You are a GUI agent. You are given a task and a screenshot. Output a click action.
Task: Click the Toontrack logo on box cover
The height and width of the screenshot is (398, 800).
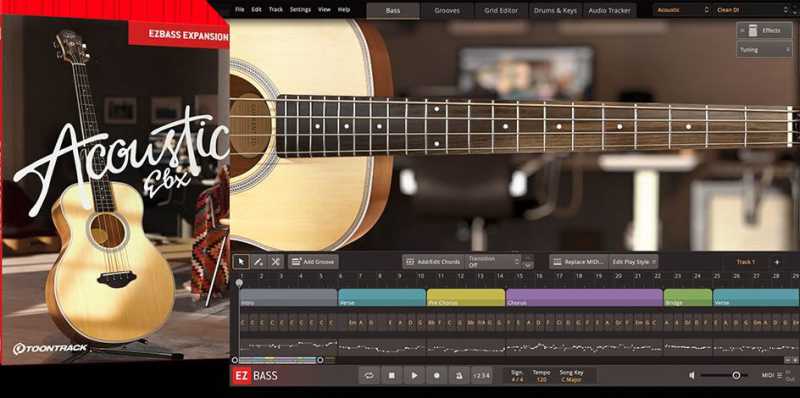click(x=50, y=349)
